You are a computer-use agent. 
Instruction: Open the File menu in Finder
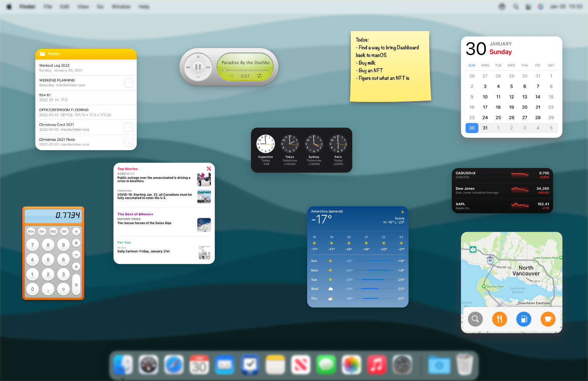coord(48,6)
